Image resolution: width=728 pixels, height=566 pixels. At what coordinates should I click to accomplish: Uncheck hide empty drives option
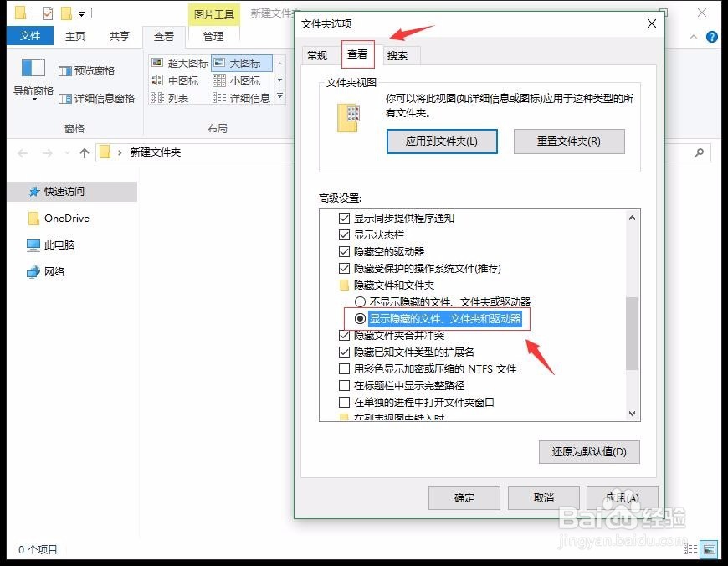click(x=344, y=251)
